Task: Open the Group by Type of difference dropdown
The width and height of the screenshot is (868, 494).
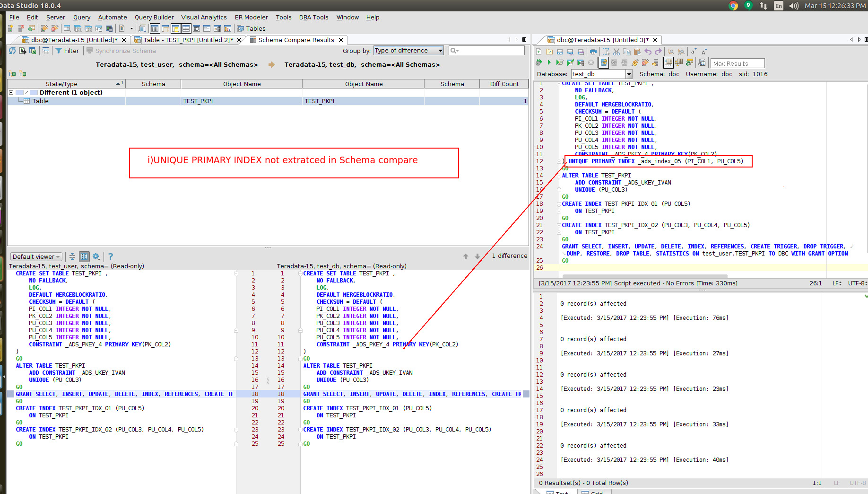Action: (x=409, y=51)
